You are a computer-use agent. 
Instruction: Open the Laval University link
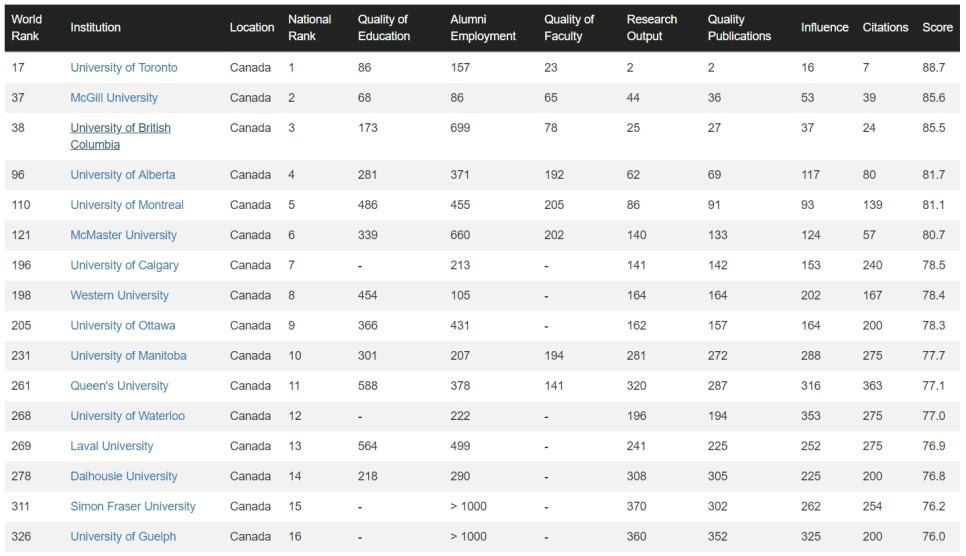(112, 447)
